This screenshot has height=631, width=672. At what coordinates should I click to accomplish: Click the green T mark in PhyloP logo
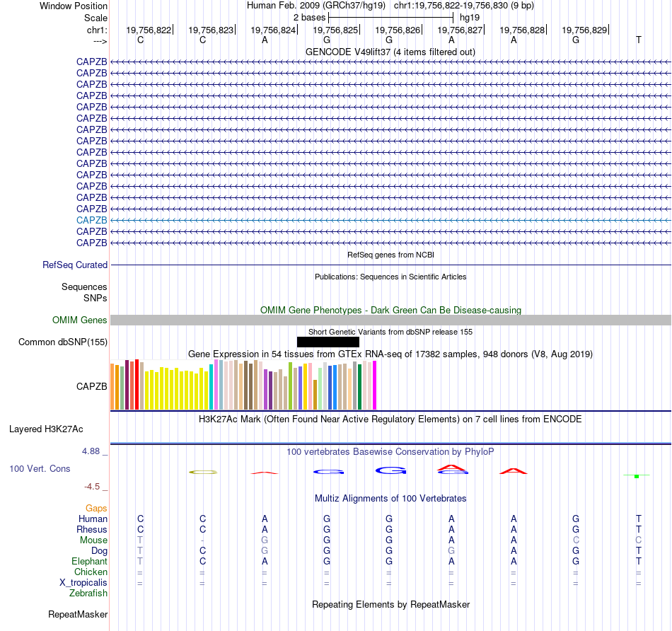tap(637, 476)
